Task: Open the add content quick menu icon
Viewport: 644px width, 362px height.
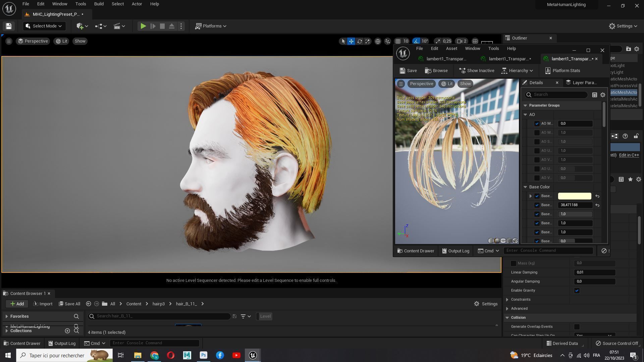Action: [x=82, y=26]
